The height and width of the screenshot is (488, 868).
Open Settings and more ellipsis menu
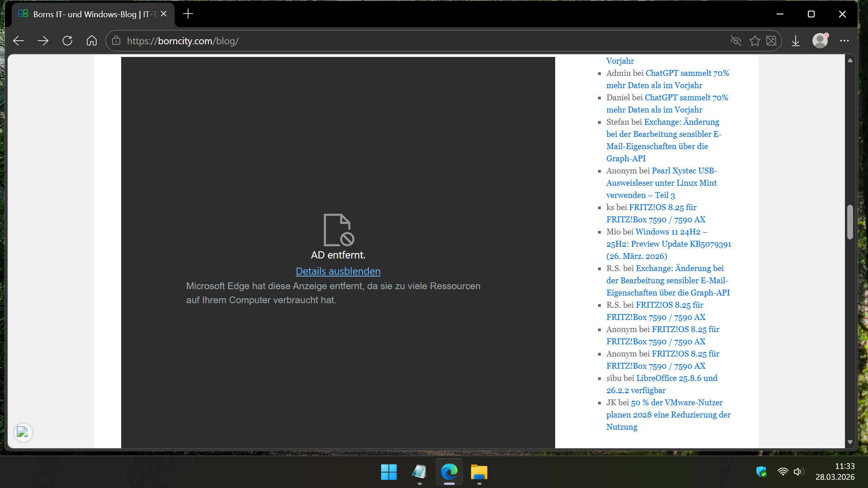pos(844,41)
